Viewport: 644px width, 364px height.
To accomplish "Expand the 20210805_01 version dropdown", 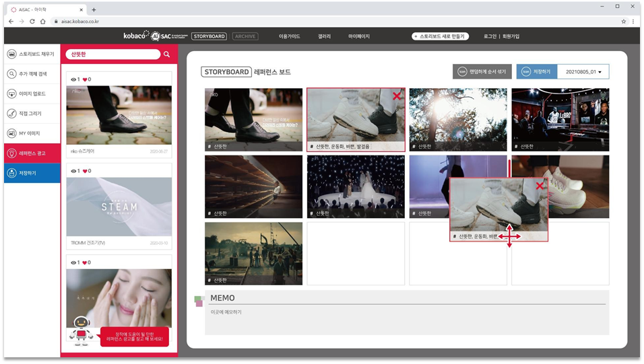I will [x=600, y=71].
